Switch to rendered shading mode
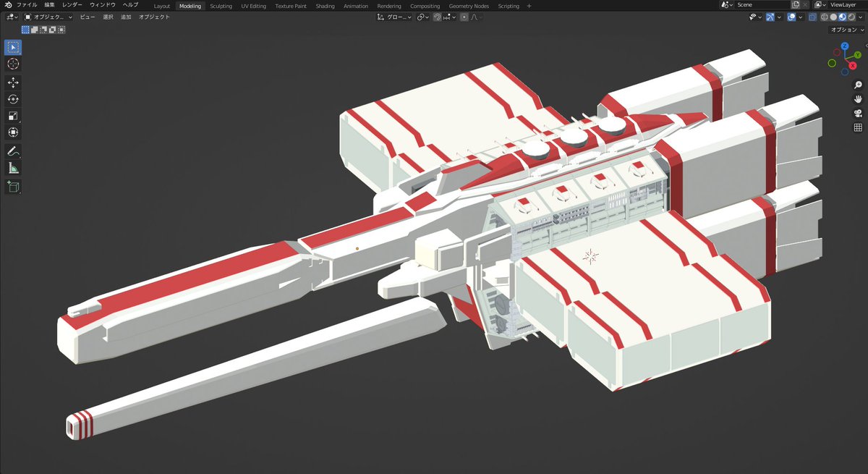This screenshot has width=868, height=474. coord(851,17)
